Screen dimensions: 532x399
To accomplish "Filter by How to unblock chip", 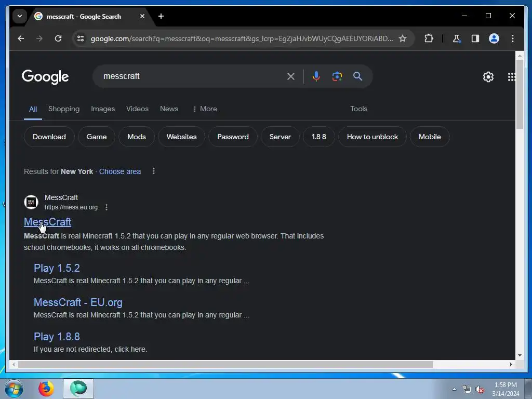I will tap(372, 137).
